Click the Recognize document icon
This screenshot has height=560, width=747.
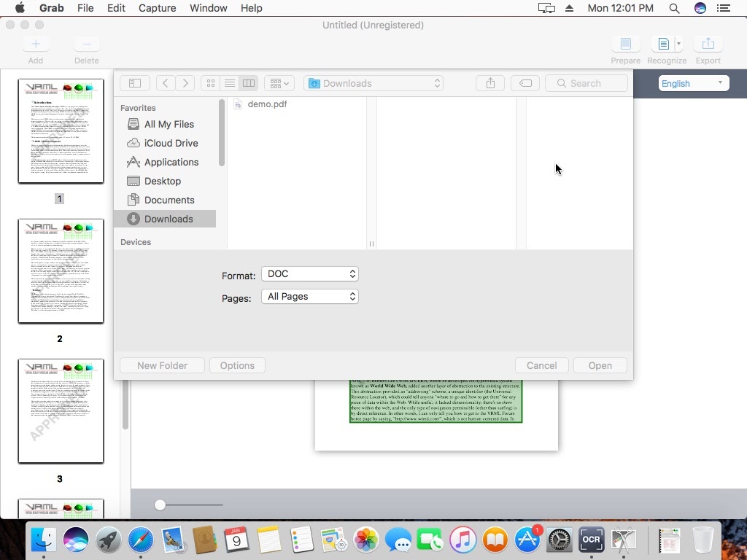pos(663,44)
